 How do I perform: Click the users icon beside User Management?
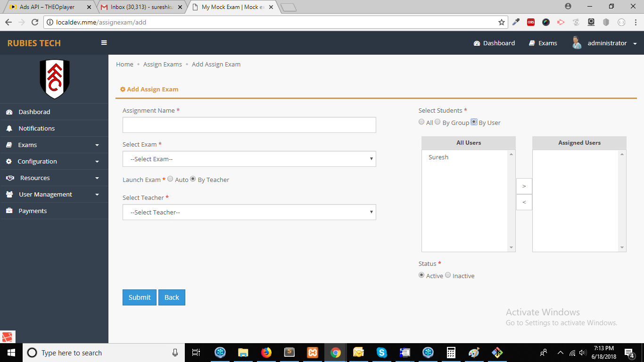coord(9,194)
